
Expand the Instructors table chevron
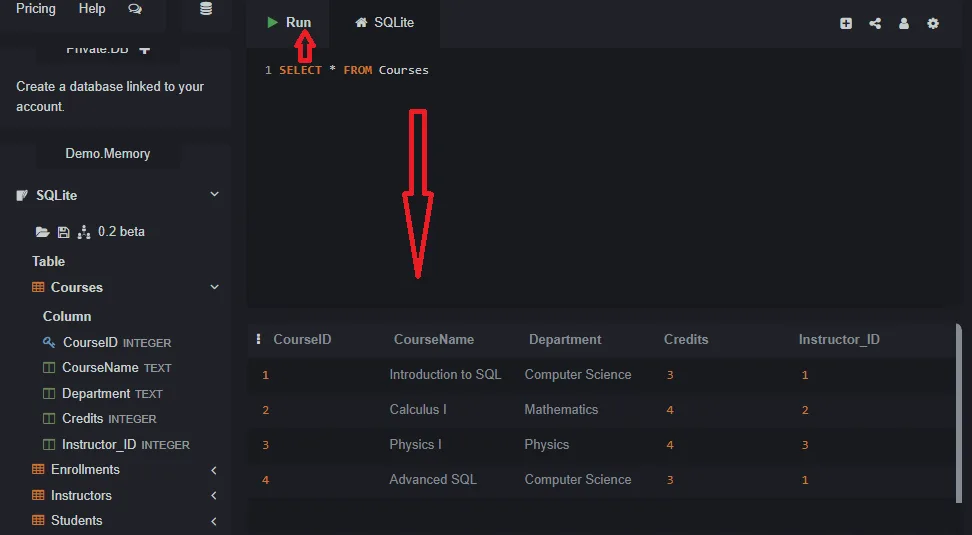214,496
